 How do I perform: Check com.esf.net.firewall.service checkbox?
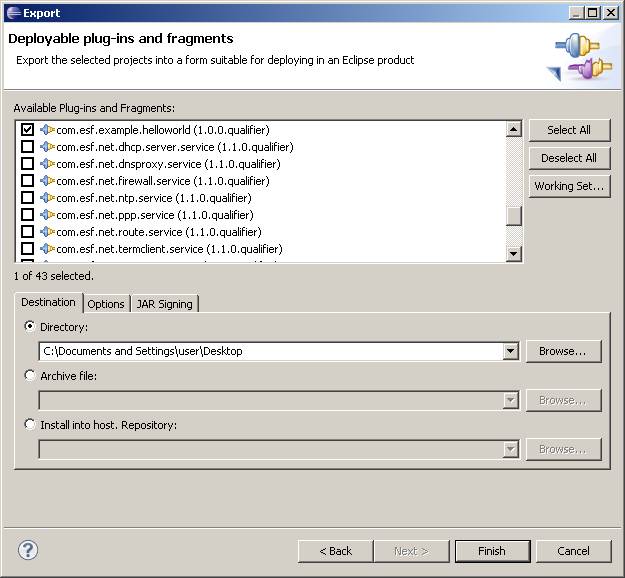coord(28,181)
